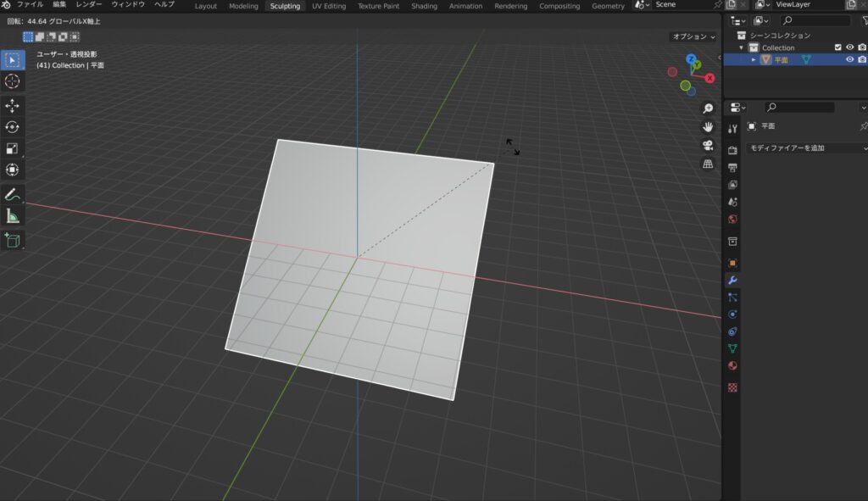This screenshot has width=868, height=501.
Task: Switch to the UV Editing workspace tab
Action: 329,6
